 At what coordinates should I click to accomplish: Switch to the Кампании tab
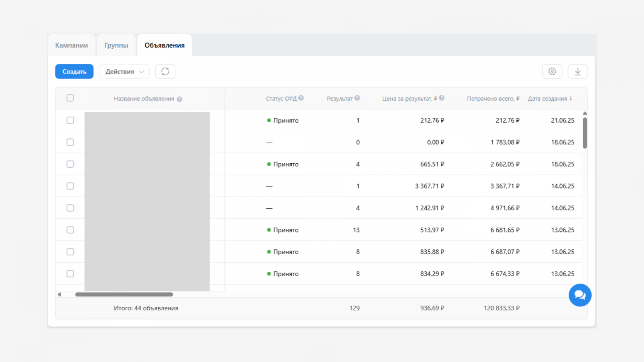[71, 45]
